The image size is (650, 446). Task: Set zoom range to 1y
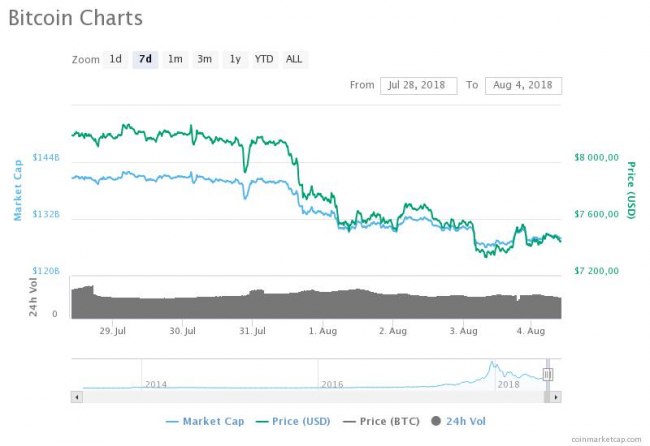click(235, 59)
